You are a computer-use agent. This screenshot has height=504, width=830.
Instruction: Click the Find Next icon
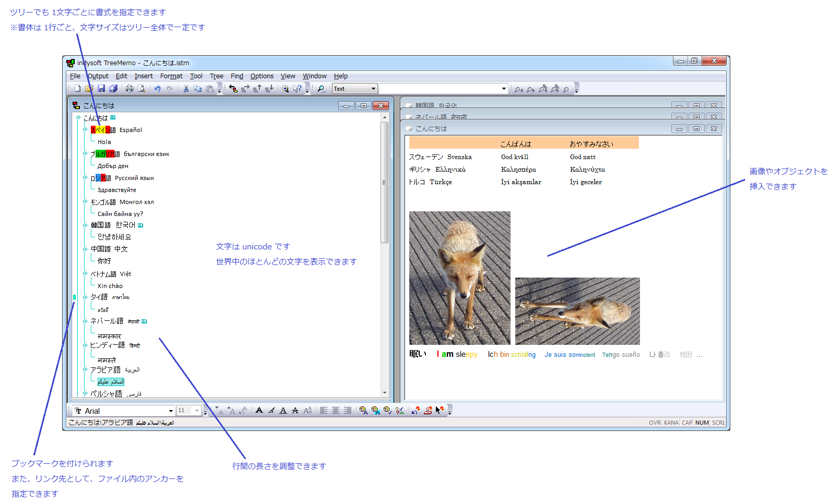coord(530,89)
